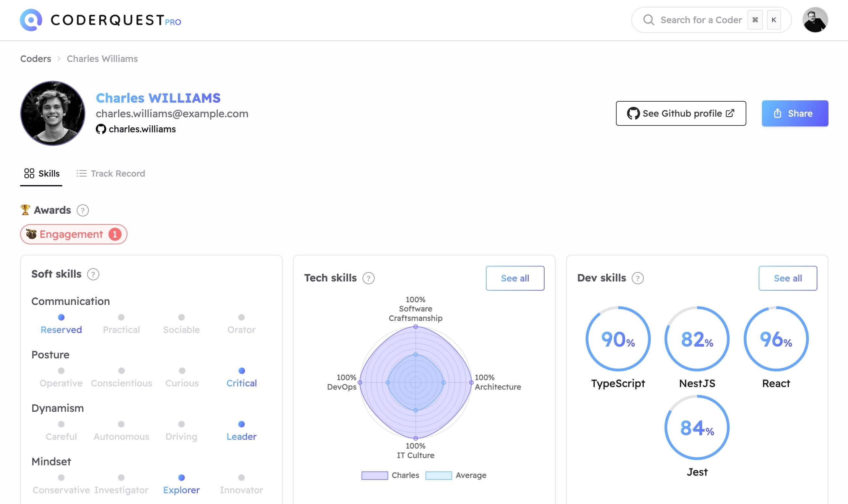Click See all for Dev skills

(x=788, y=278)
